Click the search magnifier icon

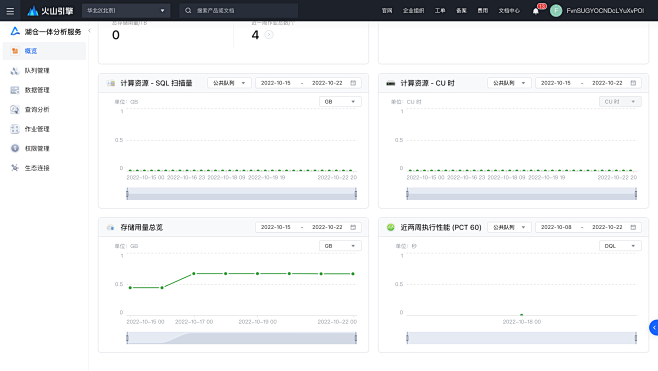[x=188, y=10]
